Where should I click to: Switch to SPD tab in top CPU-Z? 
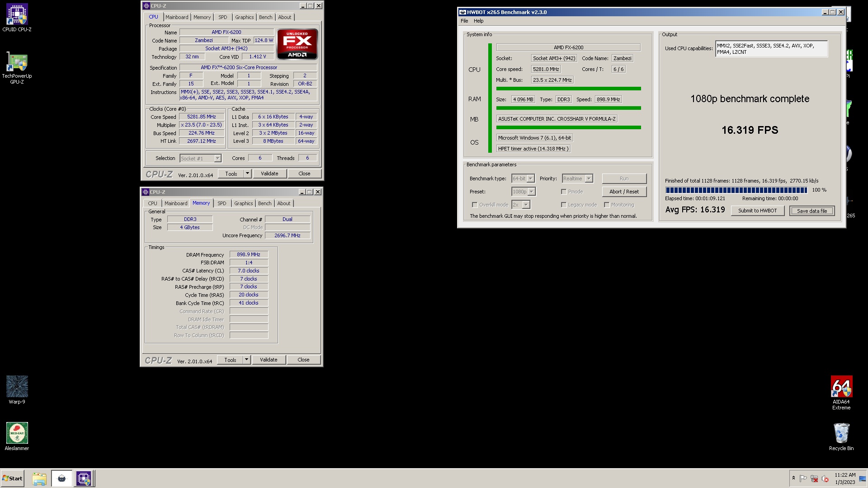tap(223, 17)
